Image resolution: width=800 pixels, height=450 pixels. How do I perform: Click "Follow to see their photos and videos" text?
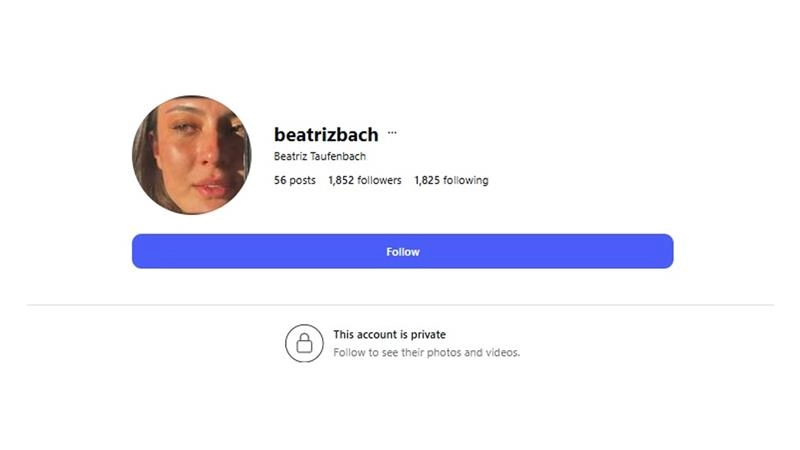point(427,353)
